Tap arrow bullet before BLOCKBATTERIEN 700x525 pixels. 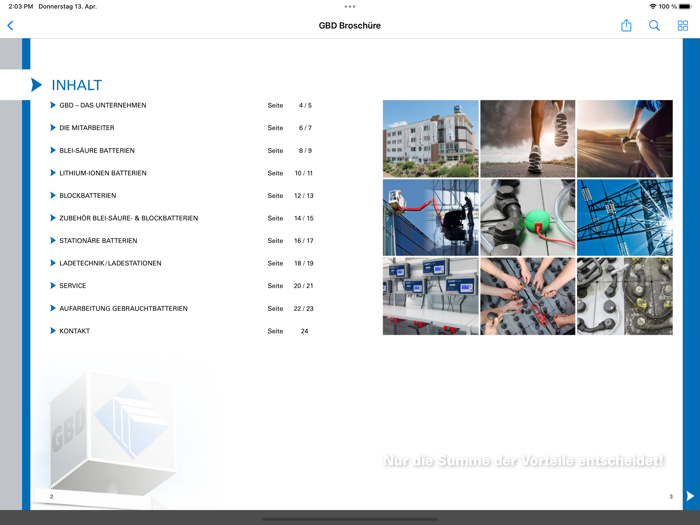(53, 196)
